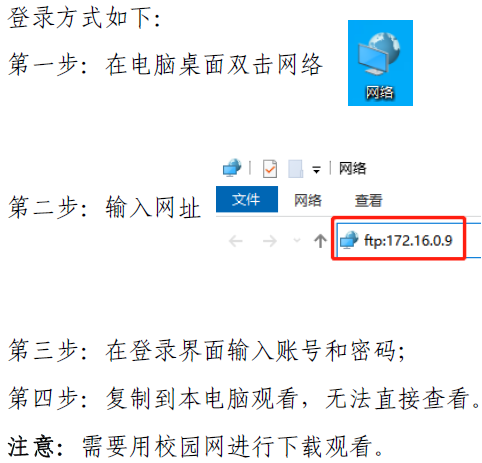
Task: Click the 网络 window title text
Action: click(x=352, y=168)
